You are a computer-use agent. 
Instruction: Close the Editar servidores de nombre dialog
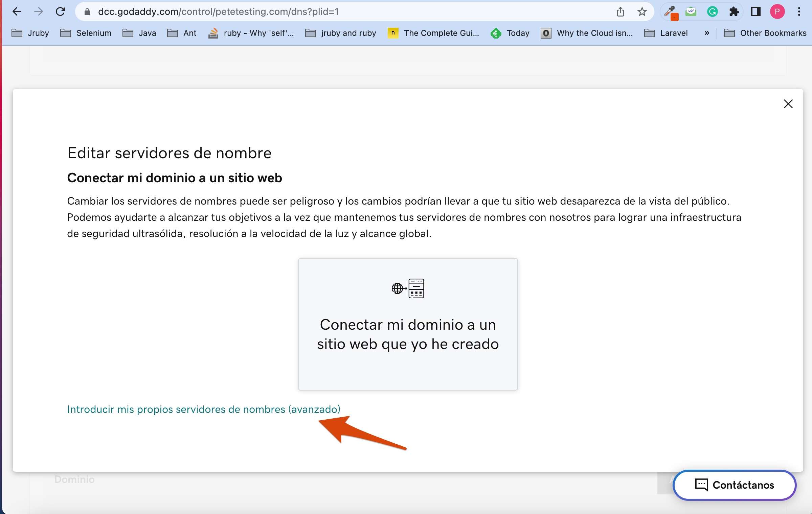[788, 104]
